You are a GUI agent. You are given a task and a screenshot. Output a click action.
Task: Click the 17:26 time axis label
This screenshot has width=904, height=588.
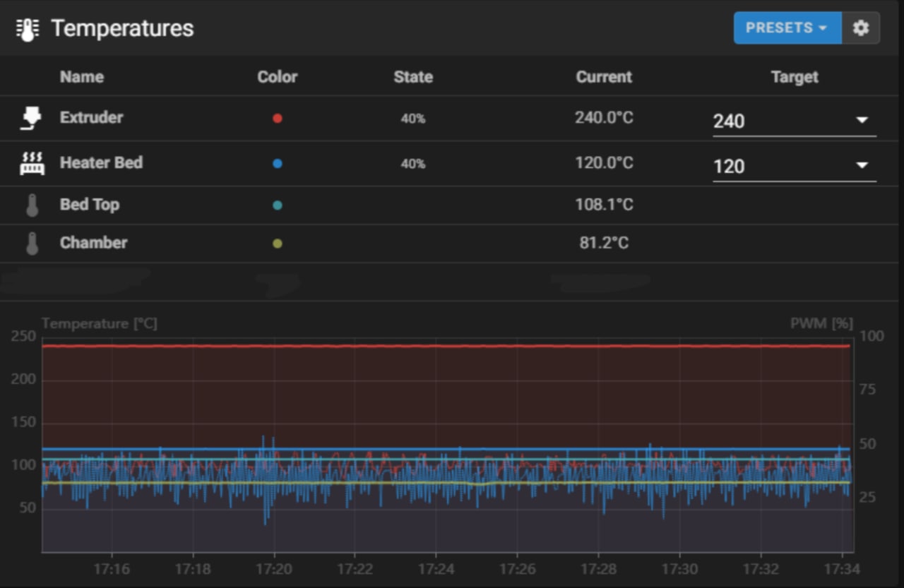[518, 568]
